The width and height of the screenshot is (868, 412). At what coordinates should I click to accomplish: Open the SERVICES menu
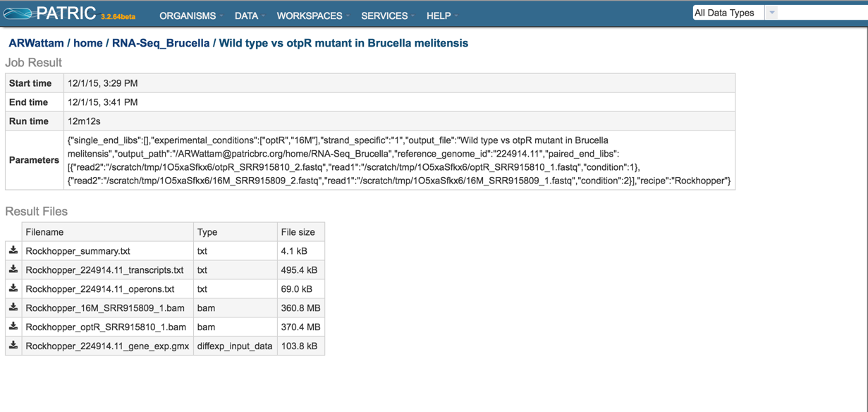tap(388, 16)
